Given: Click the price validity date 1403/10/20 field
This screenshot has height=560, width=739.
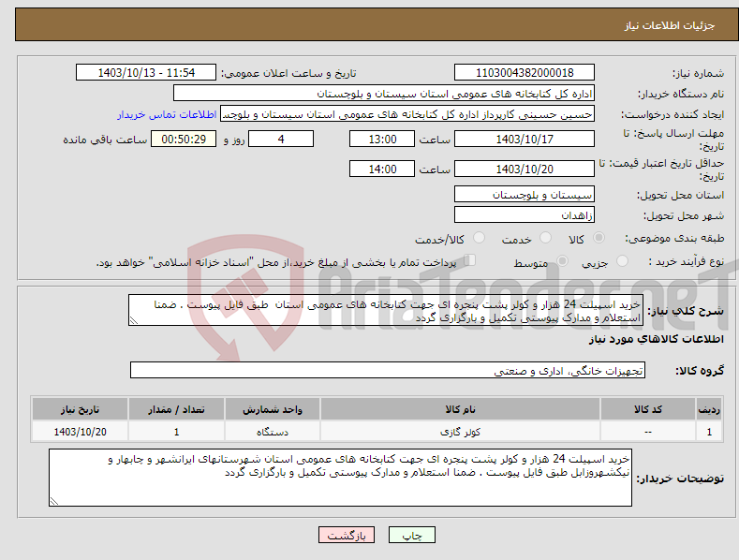Looking at the screenshot, I should (x=525, y=169).
